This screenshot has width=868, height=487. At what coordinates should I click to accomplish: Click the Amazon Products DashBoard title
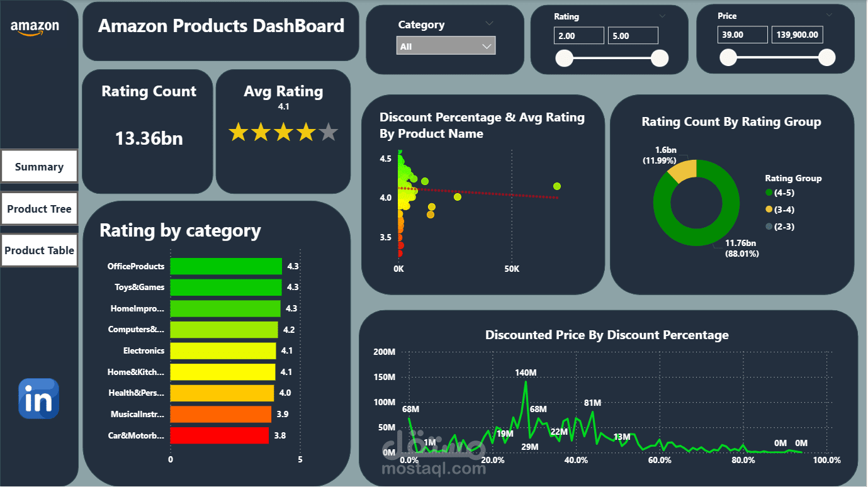tap(222, 26)
